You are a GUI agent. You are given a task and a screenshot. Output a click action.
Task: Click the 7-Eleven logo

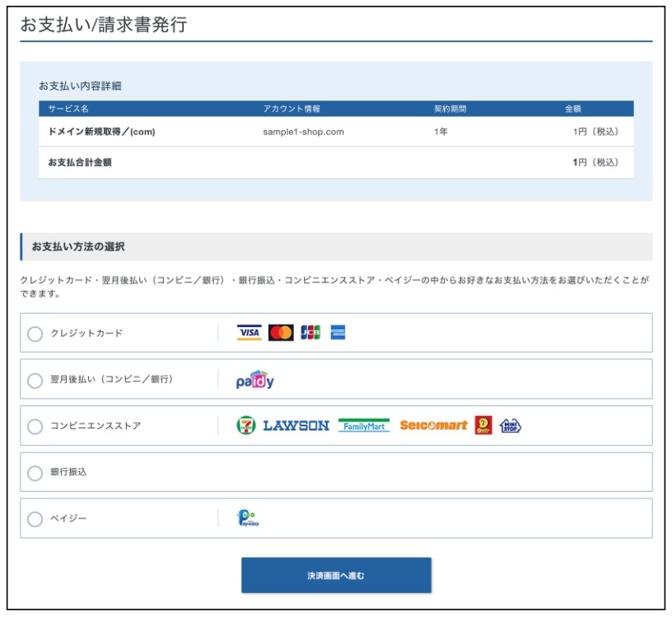coord(245,426)
